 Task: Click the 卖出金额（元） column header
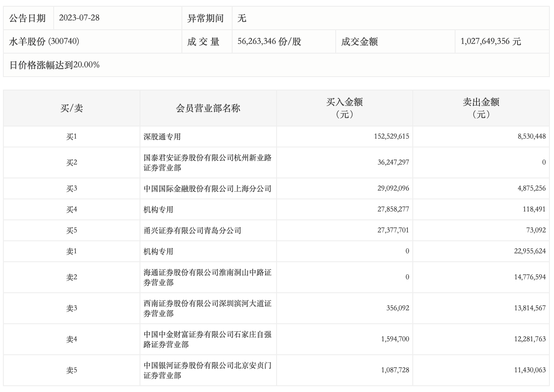(481, 108)
